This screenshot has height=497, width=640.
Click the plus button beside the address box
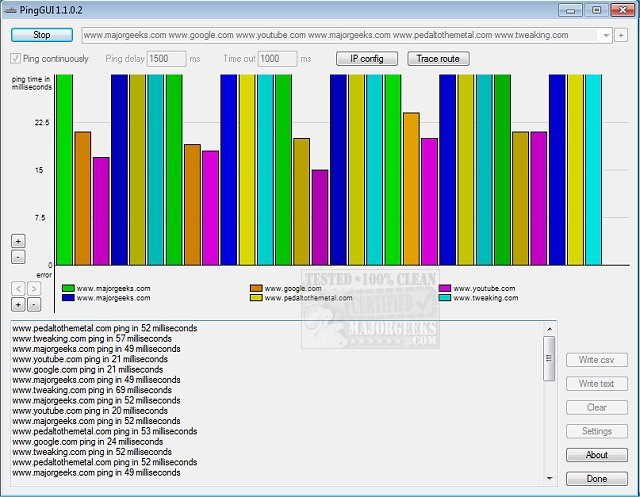point(621,35)
